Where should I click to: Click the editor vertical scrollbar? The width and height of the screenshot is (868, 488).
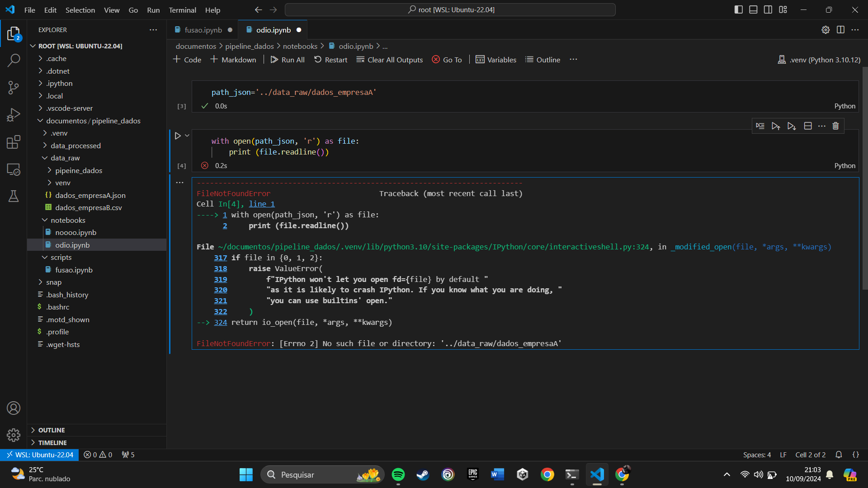pos(865,178)
